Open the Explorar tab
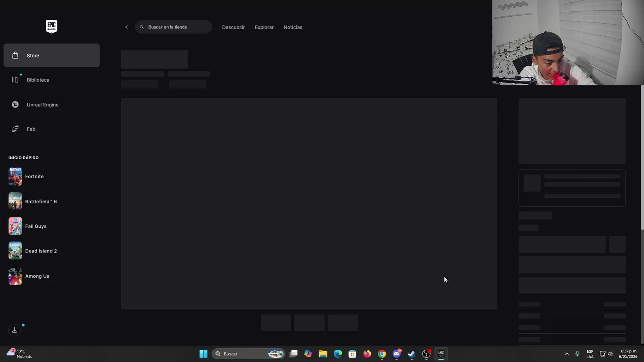 pos(264,27)
